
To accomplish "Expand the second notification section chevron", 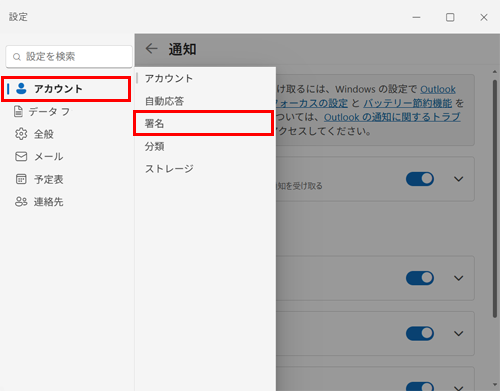I will pos(459,278).
